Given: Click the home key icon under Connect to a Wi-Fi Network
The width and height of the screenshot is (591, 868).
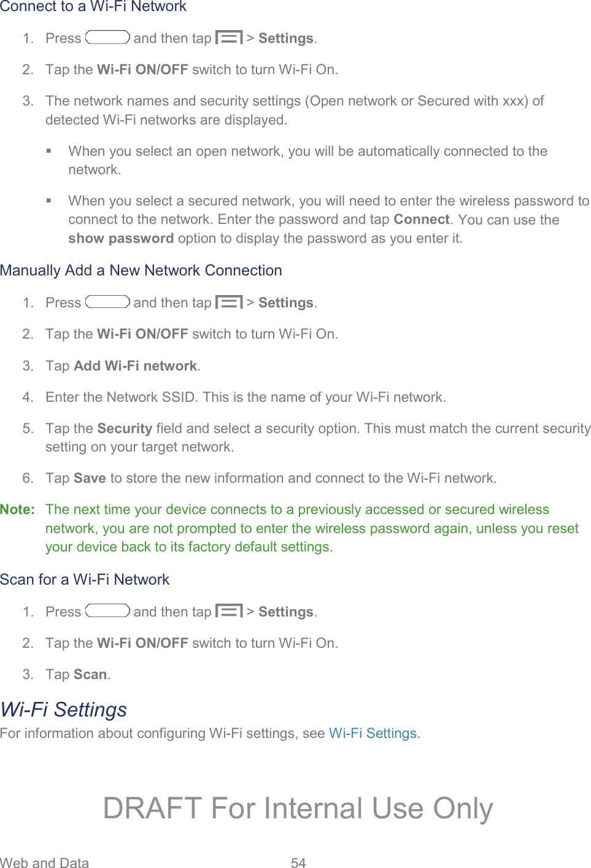Looking at the screenshot, I should click(107, 37).
